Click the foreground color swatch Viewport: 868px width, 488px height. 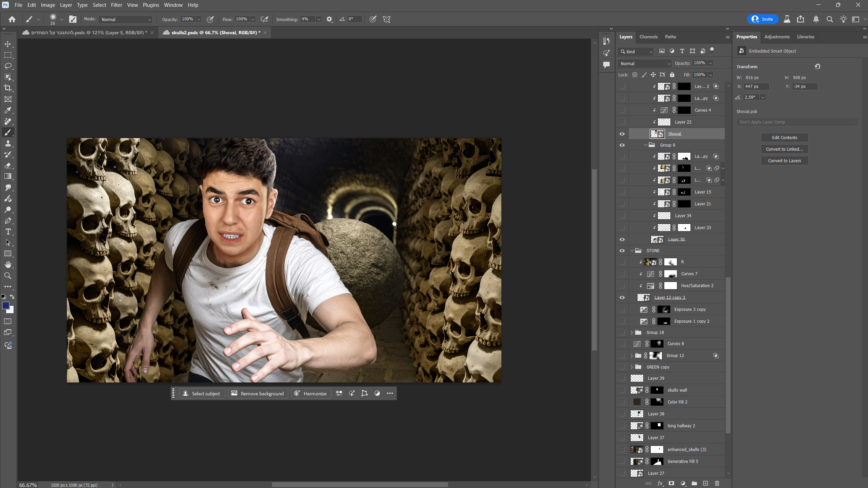[x=5, y=305]
